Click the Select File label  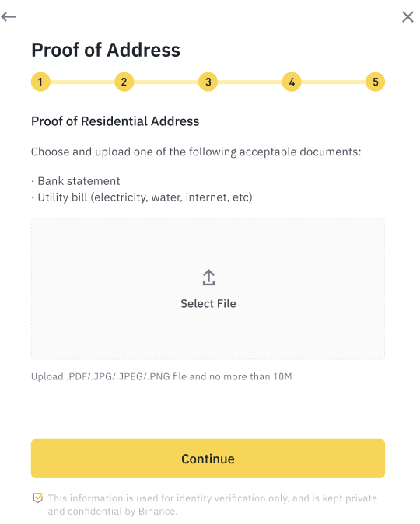click(208, 303)
